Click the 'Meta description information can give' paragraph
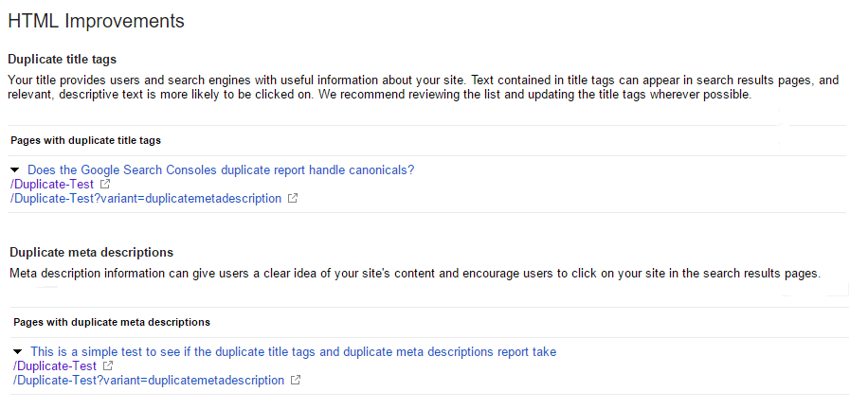Image resolution: width=868 pixels, height=410 pixels. (415, 274)
